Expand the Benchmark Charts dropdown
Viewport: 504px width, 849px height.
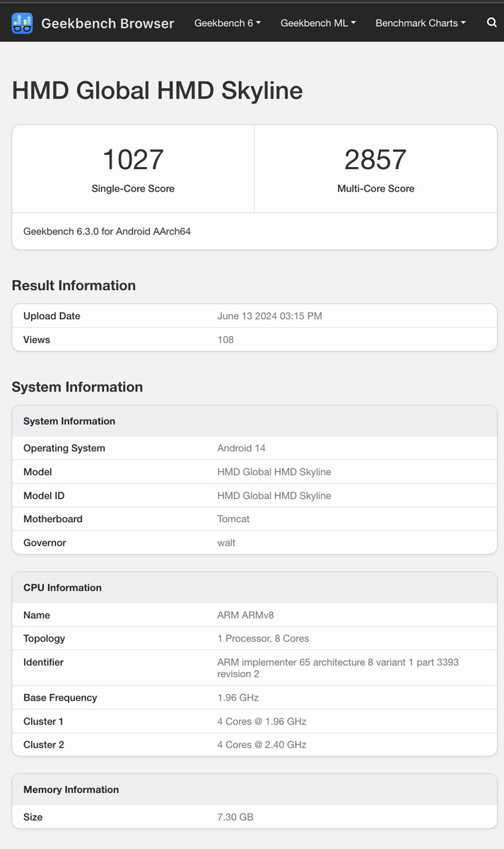(x=421, y=23)
